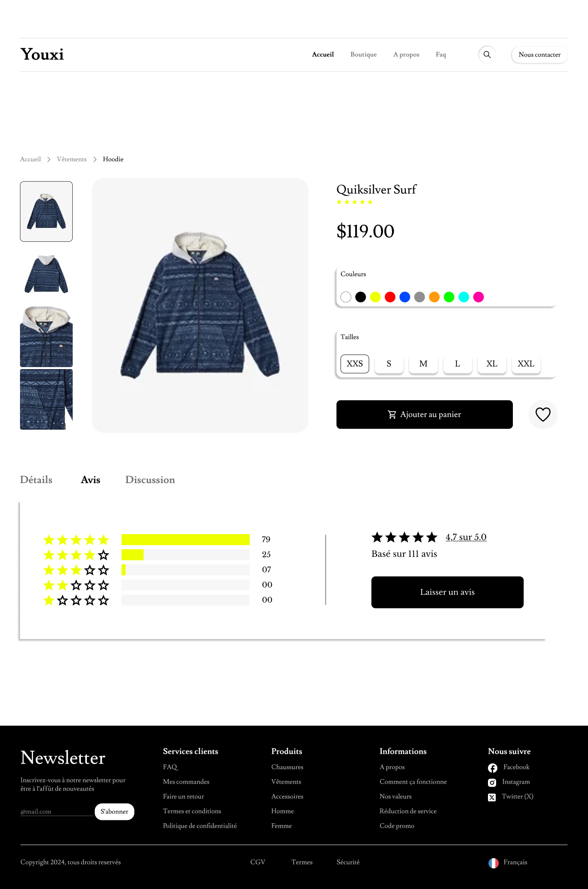
Task: Click the Facebook logo icon in footer
Action: [492, 768]
